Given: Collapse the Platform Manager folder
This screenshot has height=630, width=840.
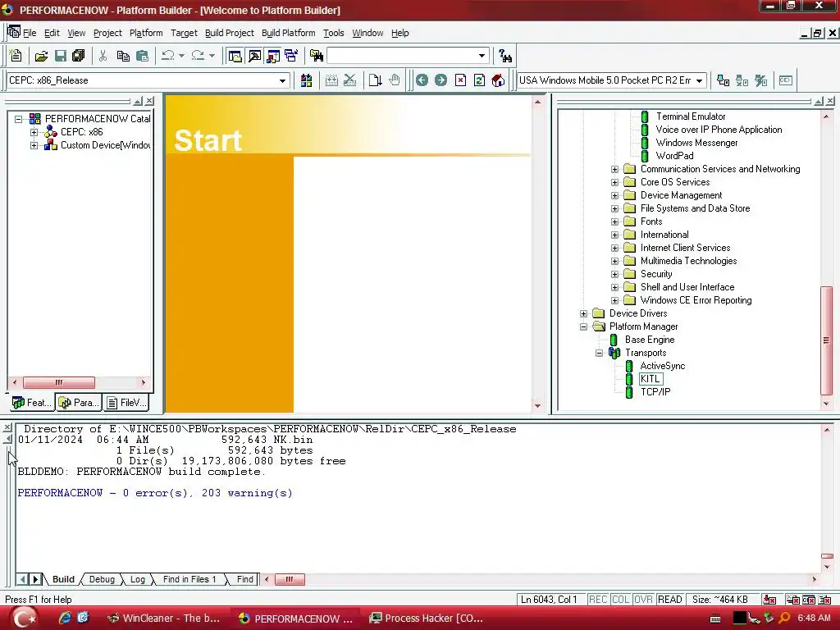Looking at the screenshot, I should point(583,326).
